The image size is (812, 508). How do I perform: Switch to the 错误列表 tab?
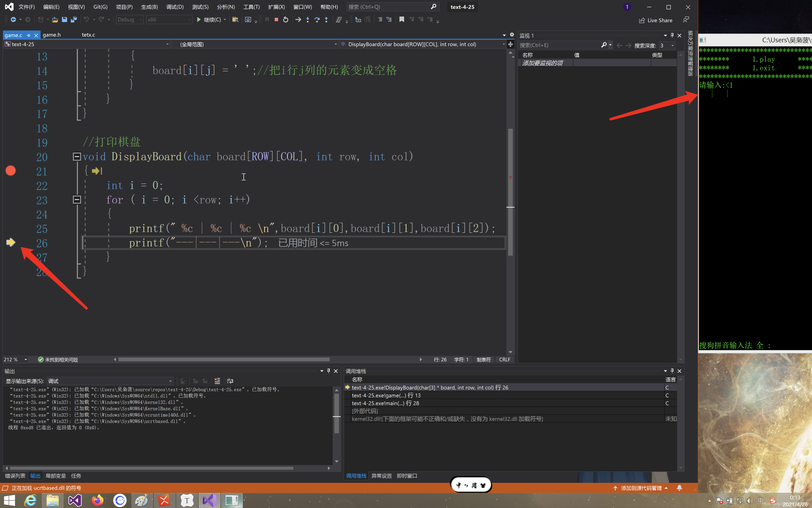(x=15, y=476)
